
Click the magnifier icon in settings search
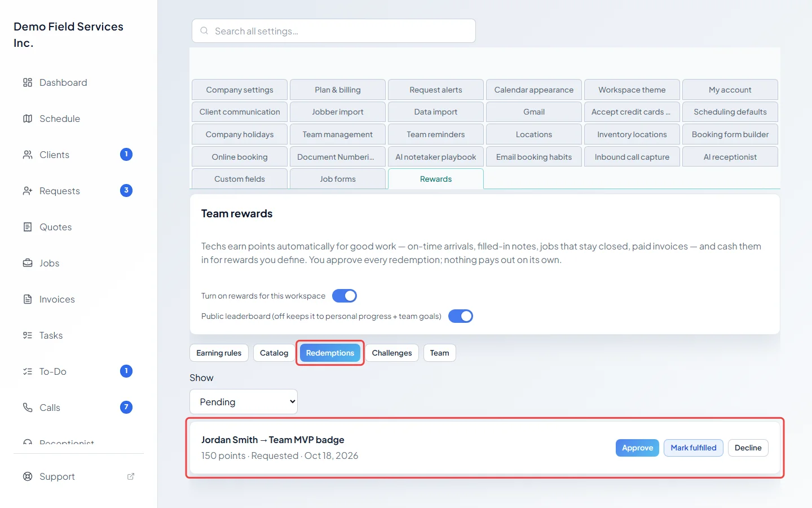pos(204,31)
